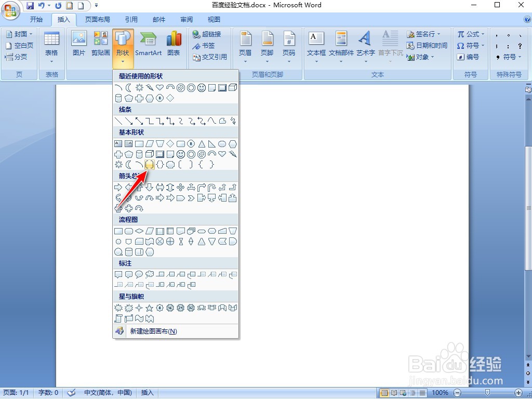
Task: Switch to Draft view in status bar
Action: pyautogui.click(x=422, y=393)
